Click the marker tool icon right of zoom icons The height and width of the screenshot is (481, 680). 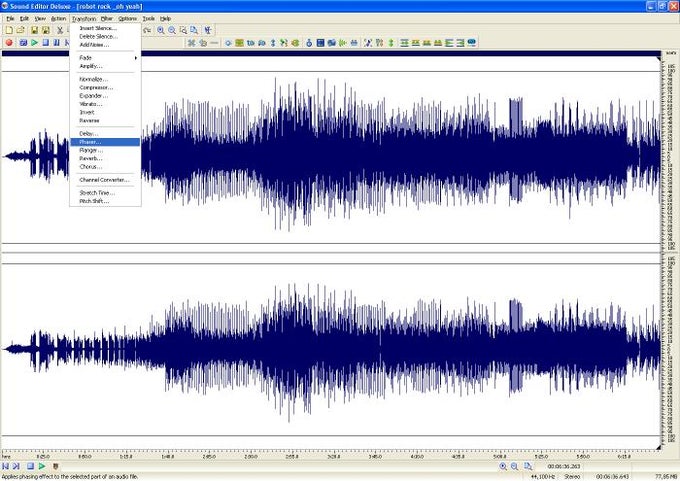[x=208, y=30]
